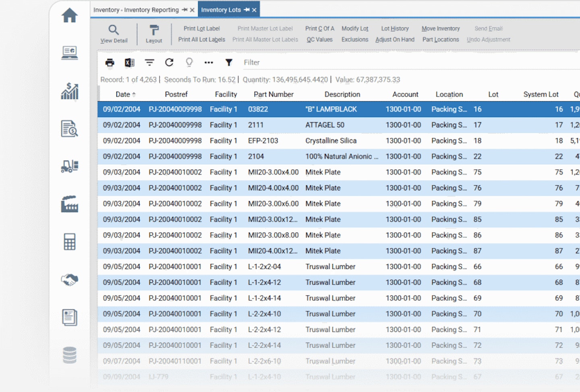Close the Inventory Lots tab
This screenshot has height=392, width=580.
pyautogui.click(x=254, y=10)
